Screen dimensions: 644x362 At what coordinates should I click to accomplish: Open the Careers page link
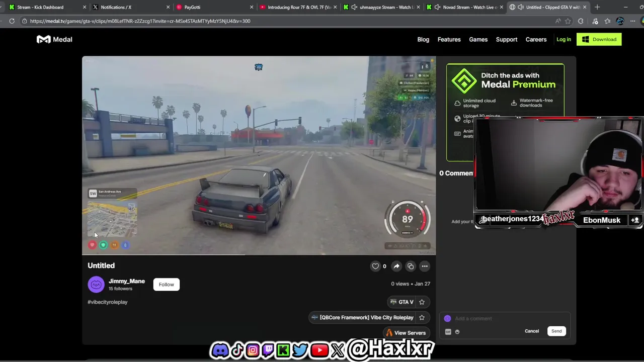click(536, 39)
